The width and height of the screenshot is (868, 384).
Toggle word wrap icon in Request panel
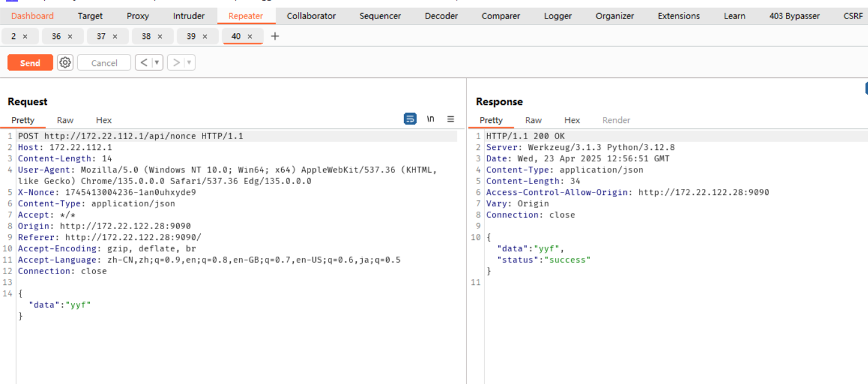point(410,119)
